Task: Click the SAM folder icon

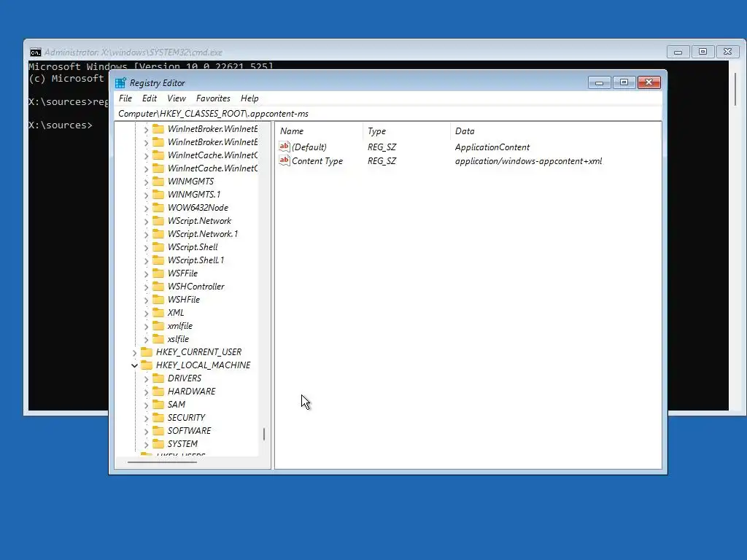Action: (x=158, y=404)
